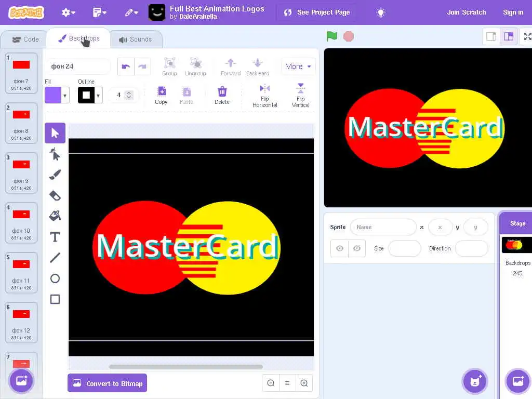Open the Edit pencil dropdown
The image size is (532, 399).
[x=131, y=12]
